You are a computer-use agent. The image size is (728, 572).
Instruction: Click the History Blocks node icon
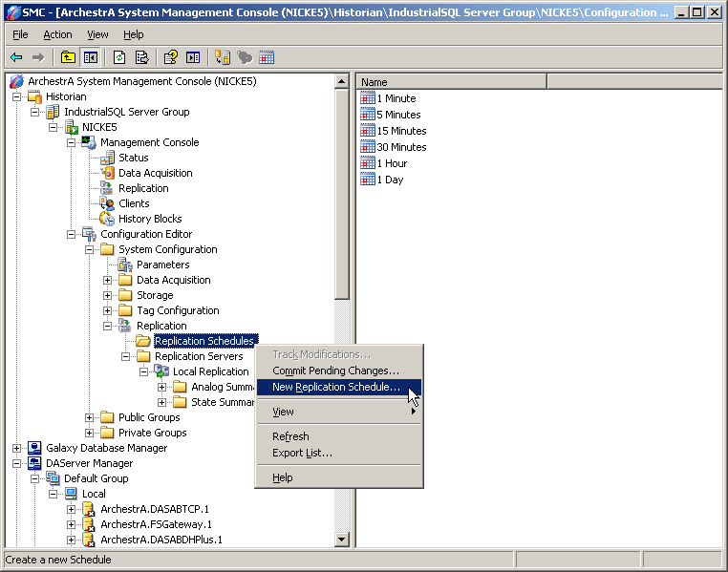[x=107, y=219]
